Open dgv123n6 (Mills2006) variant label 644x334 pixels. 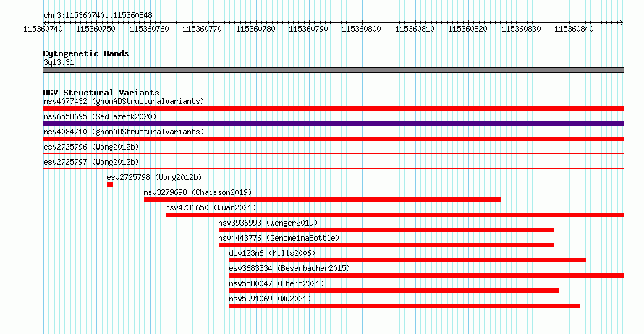272,253
